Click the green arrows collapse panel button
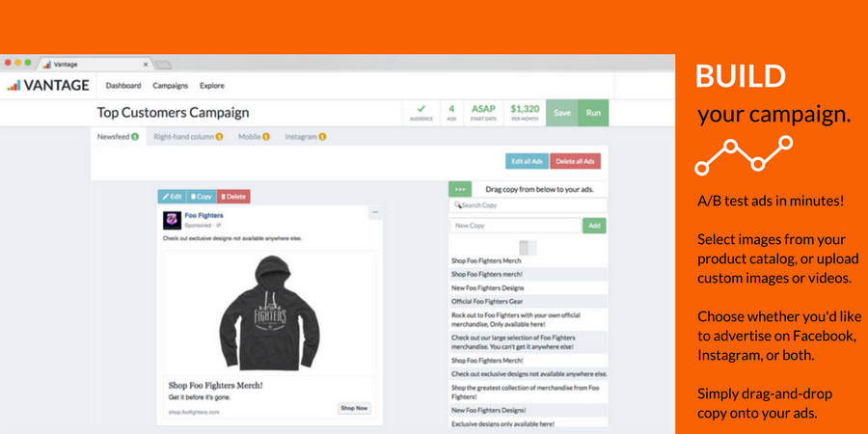 click(x=460, y=189)
